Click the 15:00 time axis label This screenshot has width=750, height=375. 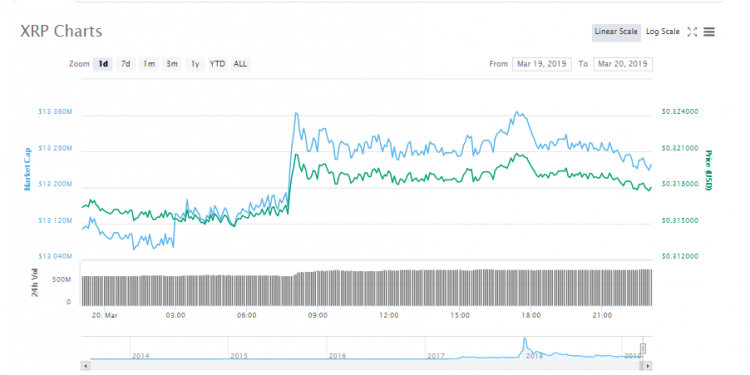460,315
